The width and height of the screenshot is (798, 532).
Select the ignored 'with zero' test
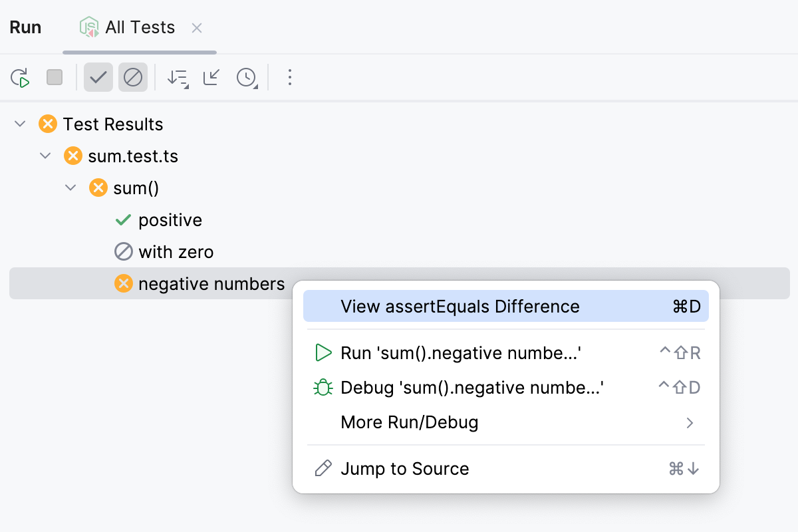[x=176, y=252]
